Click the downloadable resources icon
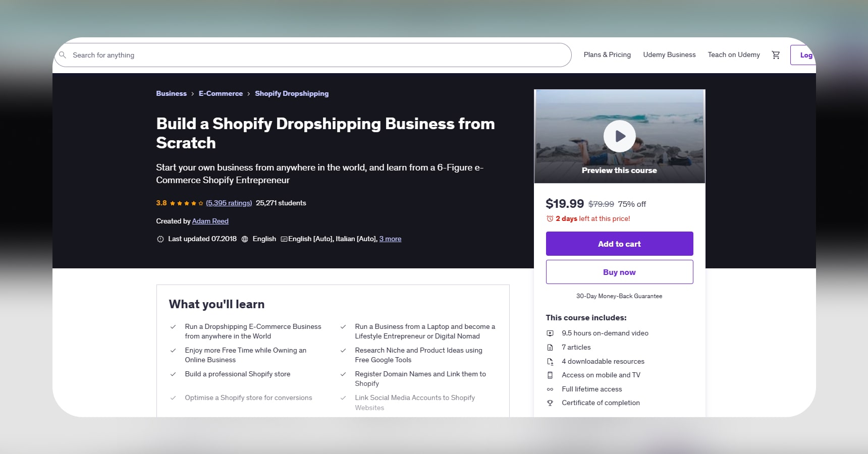 pos(550,362)
